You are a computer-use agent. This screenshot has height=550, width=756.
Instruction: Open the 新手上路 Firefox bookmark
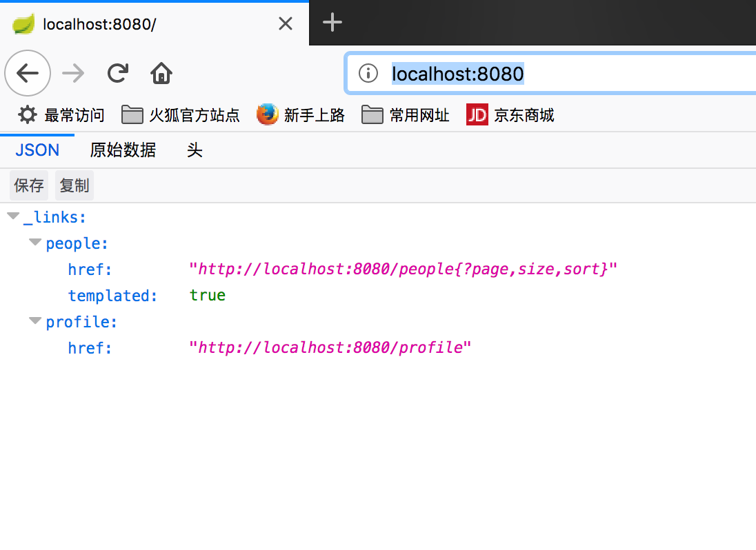point(300,115)
